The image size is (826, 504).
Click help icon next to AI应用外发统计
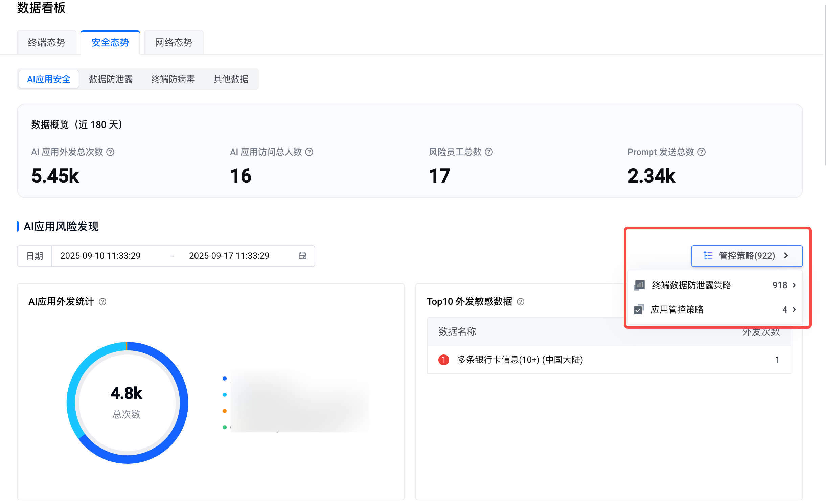(102, 302)
